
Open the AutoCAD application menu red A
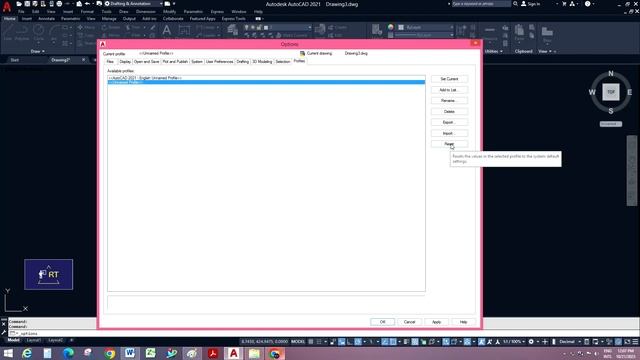pos(7,7)
